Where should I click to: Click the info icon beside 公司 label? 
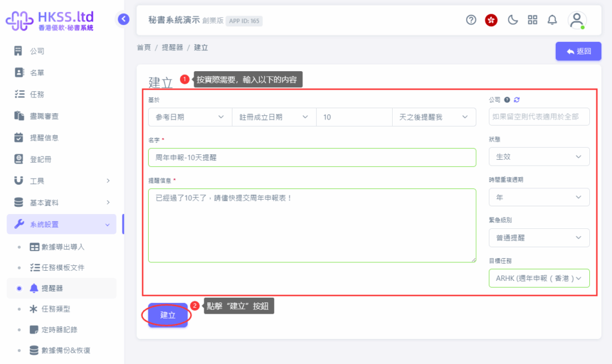tap(507, 100)
